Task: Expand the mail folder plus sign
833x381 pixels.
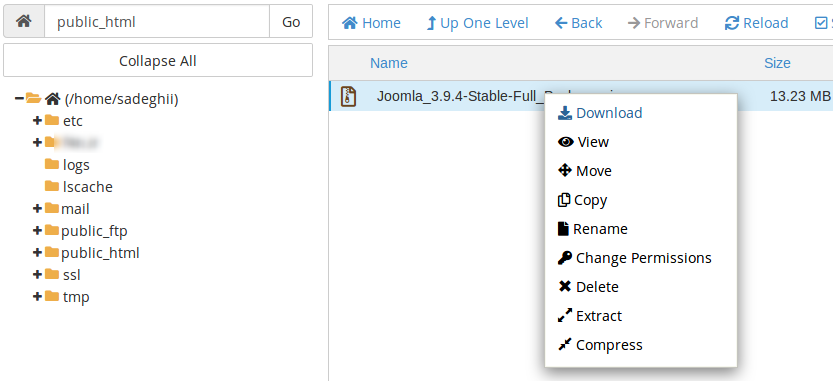Action: tap(37, 208)
